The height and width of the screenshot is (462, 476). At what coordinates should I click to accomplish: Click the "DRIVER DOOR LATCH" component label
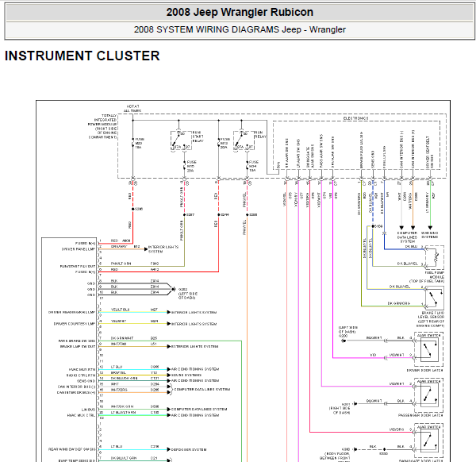(424, 370)
